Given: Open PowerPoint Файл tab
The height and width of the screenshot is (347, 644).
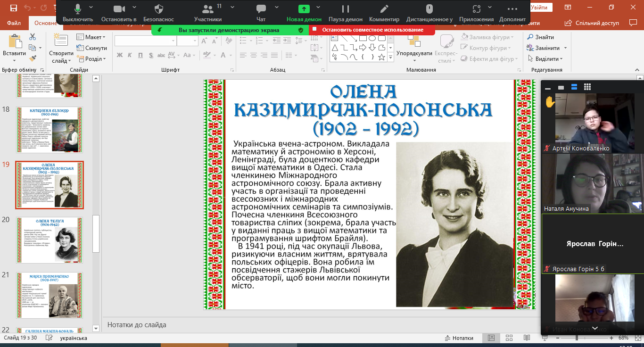Looking at the screenshot, I should [14, 23].
